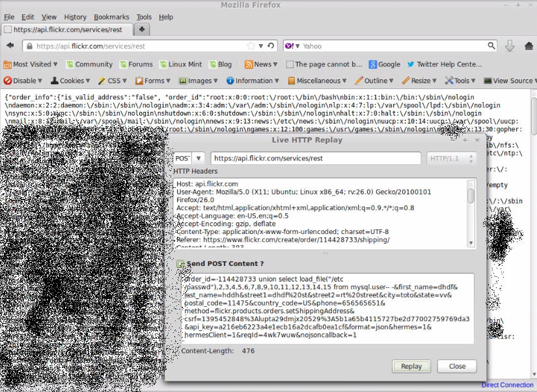Screen dimensions: 537x392
Task: Open a new tab with plus button
Action: (x=142, y=29)
